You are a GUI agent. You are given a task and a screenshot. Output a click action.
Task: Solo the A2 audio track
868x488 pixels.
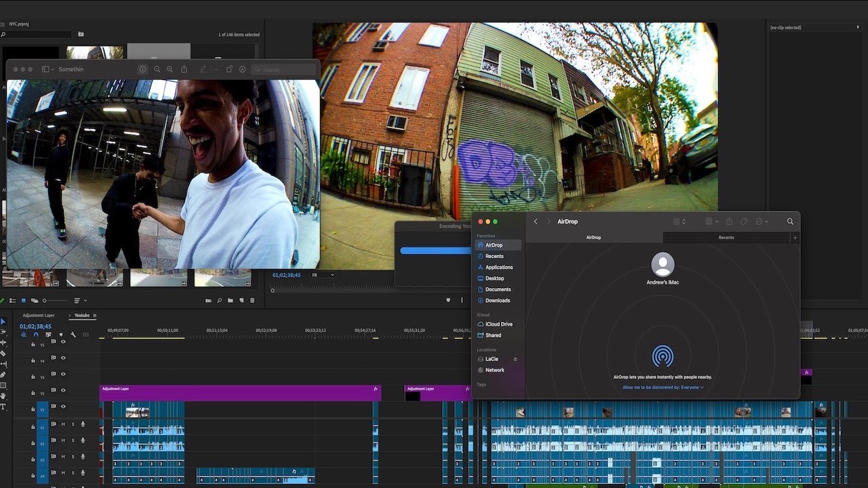pos(73,440)
